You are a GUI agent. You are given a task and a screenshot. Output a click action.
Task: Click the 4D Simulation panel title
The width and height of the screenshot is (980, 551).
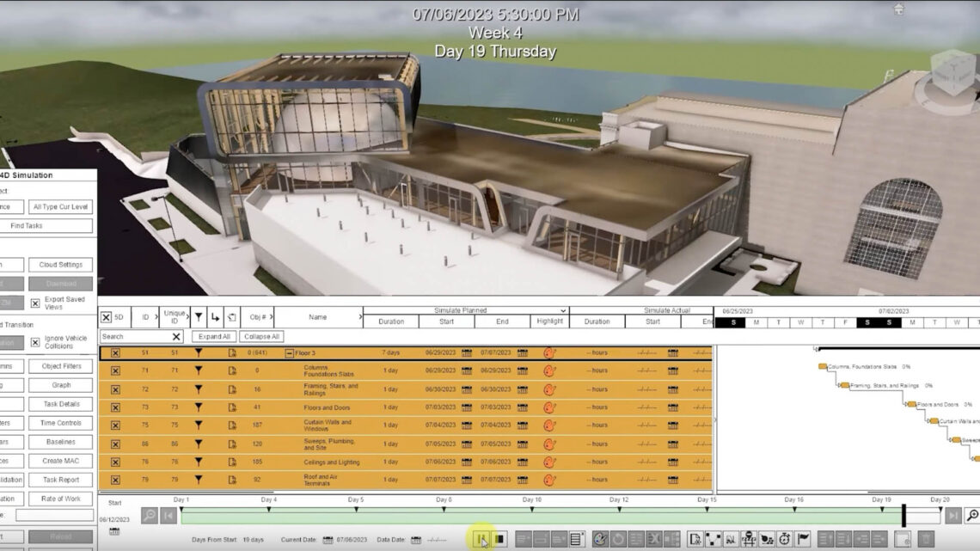point(28,174)
